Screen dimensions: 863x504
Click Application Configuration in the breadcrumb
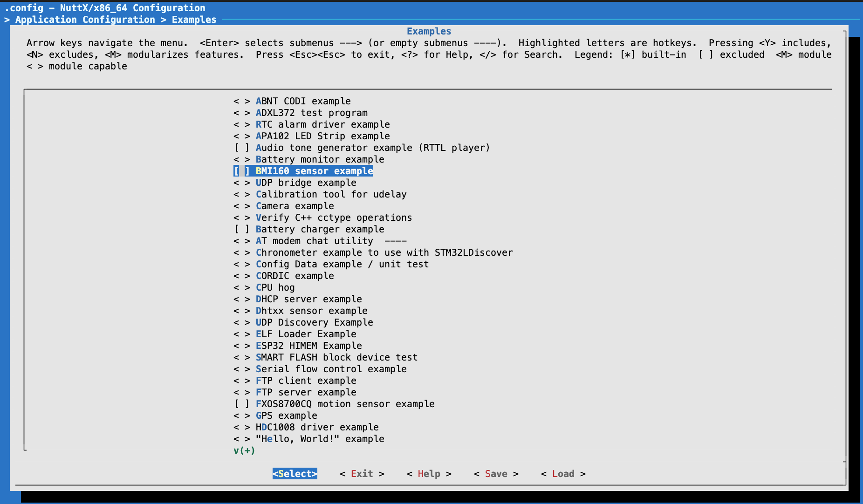point(85,20)
